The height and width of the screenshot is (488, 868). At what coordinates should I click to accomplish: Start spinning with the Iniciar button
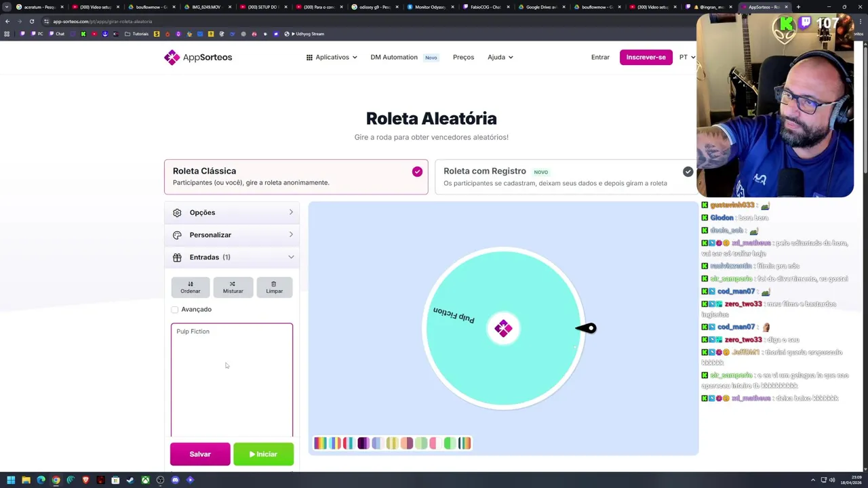click(x=263, y=454)
